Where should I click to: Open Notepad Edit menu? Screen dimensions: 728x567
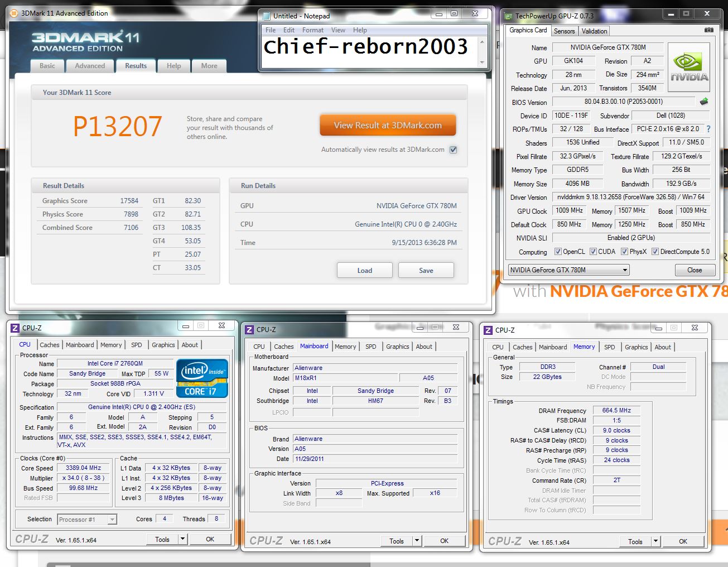[x=289, y=30]
